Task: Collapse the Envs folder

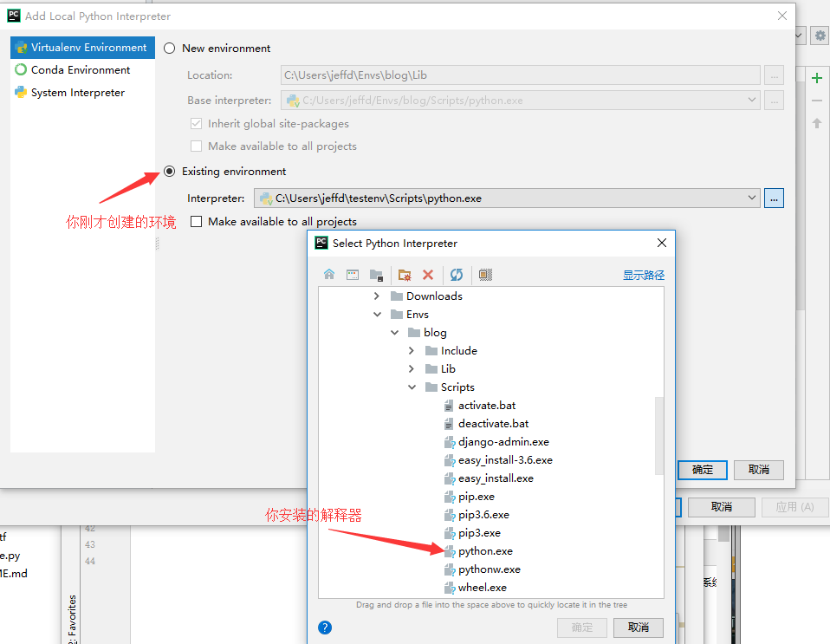Action: (377, 314)
